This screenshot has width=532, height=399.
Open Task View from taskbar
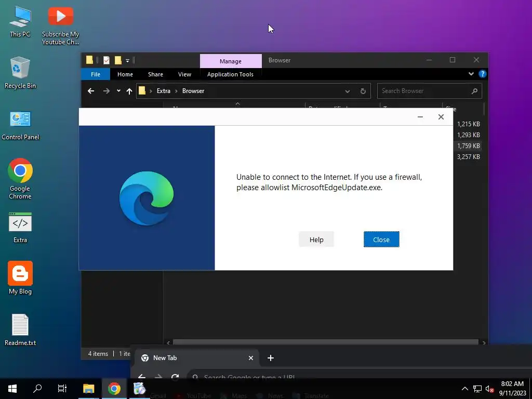[x=62, y=389]
